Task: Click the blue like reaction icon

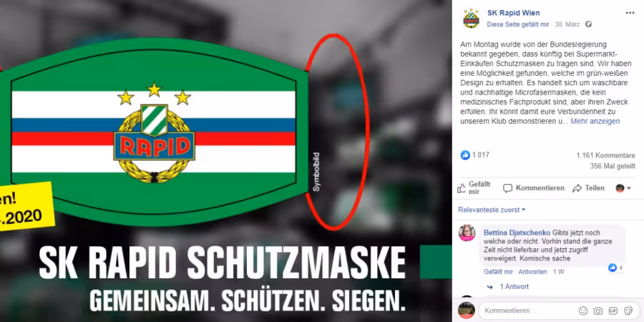Action: click(x=465, y=155)
